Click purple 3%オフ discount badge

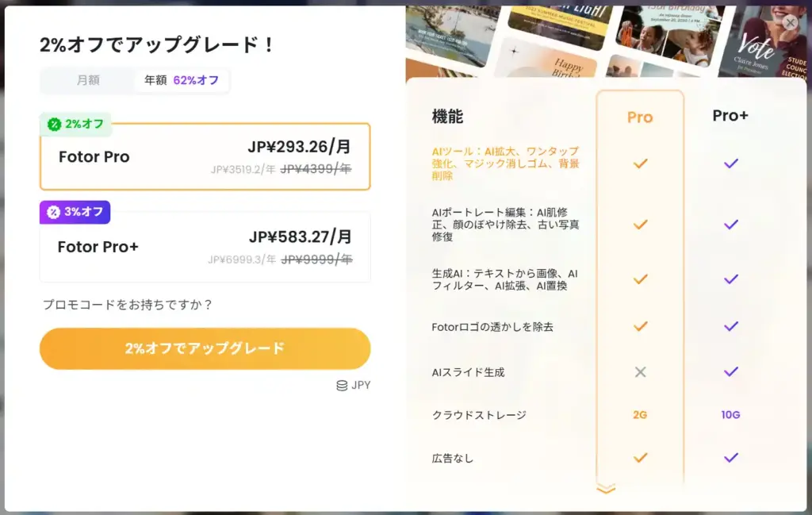pos(75,212)
